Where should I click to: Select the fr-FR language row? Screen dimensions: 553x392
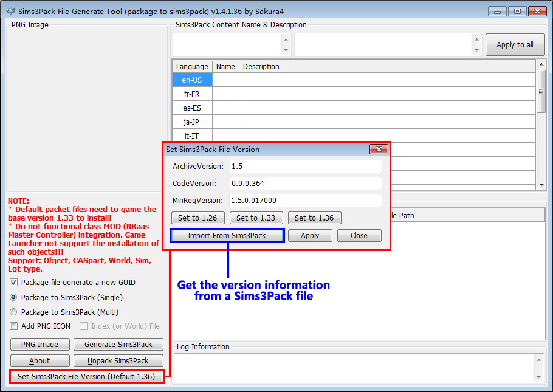tap(191, 94)
